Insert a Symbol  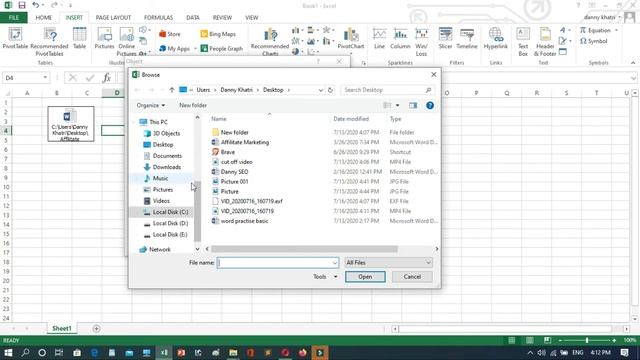[x=593, y=41]
